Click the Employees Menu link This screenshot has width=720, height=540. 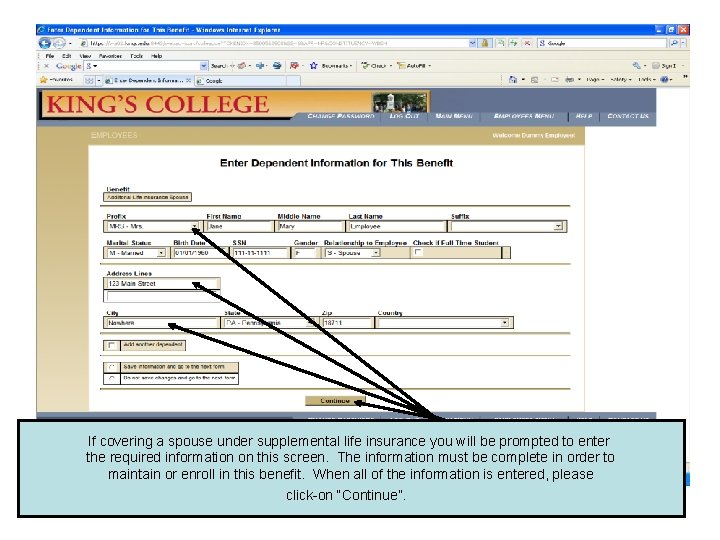click(524, 116)
